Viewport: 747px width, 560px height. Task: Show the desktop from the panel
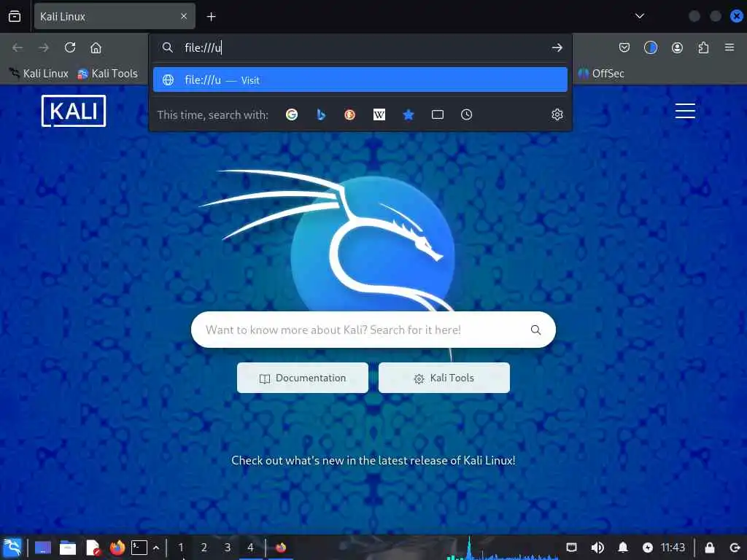tap(43, 548)
